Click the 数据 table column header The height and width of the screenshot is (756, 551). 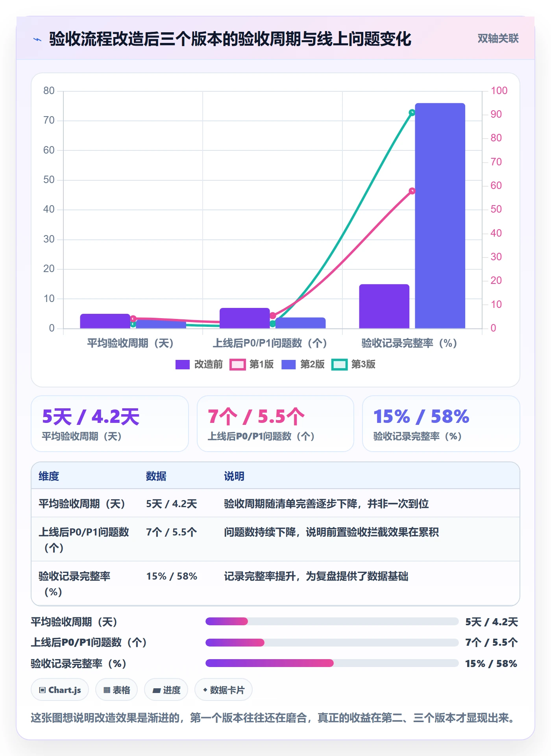[x=156, y=476]
